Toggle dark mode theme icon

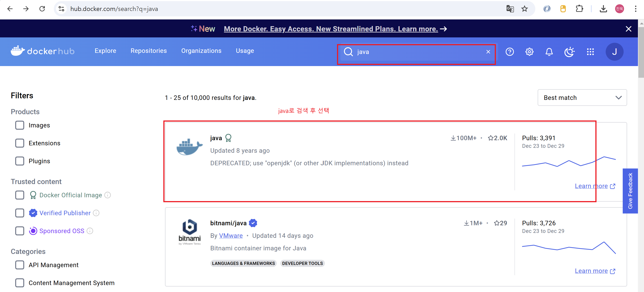(569, 52)
